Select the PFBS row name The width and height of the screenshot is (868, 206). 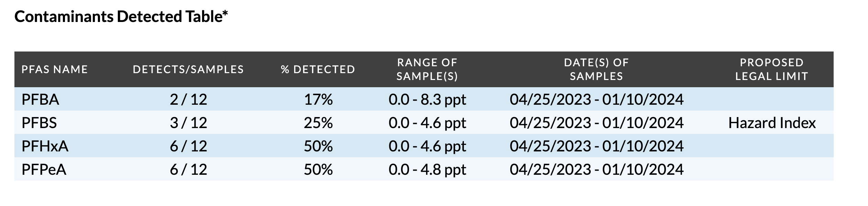click(x=39, y=123)
